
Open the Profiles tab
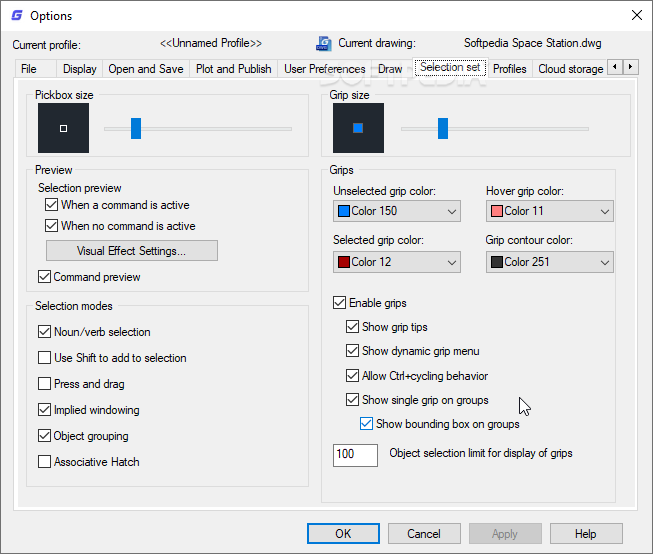click(x=510, y=69)
